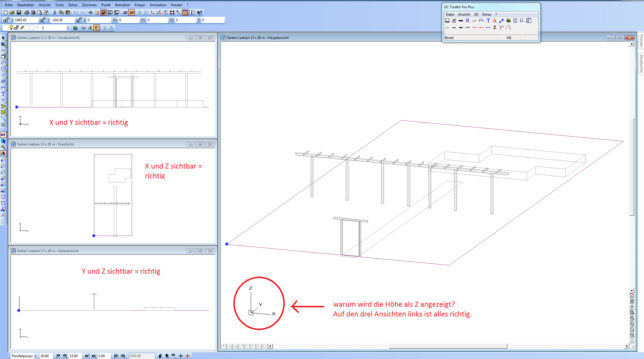Click the red A icon in DC Toolkit

point(495,21)
